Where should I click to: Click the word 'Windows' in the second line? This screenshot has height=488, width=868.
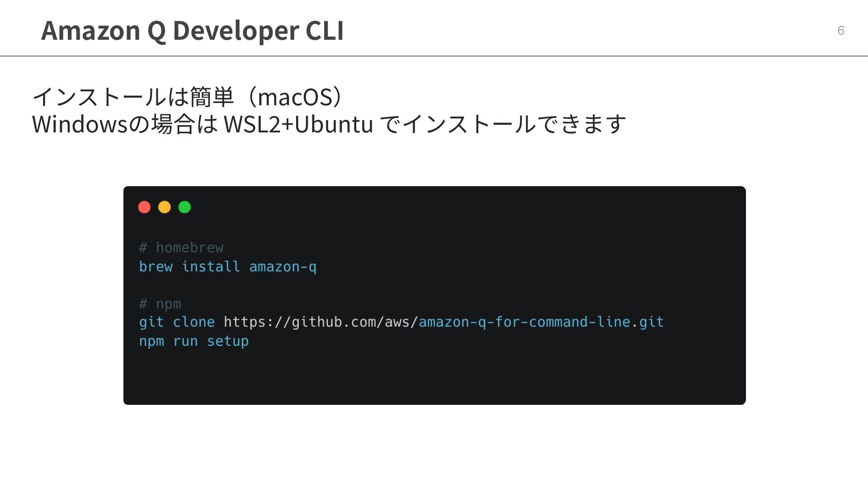80,124
